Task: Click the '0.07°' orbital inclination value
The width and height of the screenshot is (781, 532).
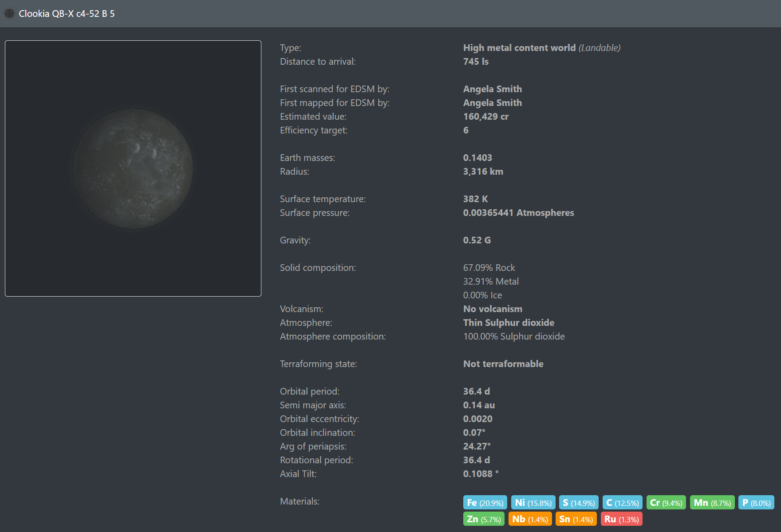Action: point(474,433)
